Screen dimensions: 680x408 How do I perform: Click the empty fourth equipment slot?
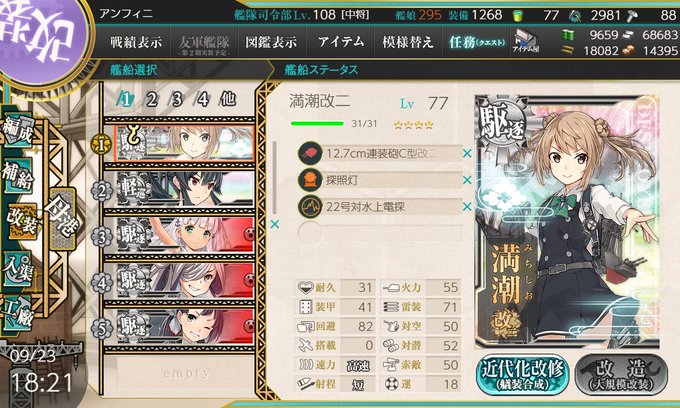point(380,233)
